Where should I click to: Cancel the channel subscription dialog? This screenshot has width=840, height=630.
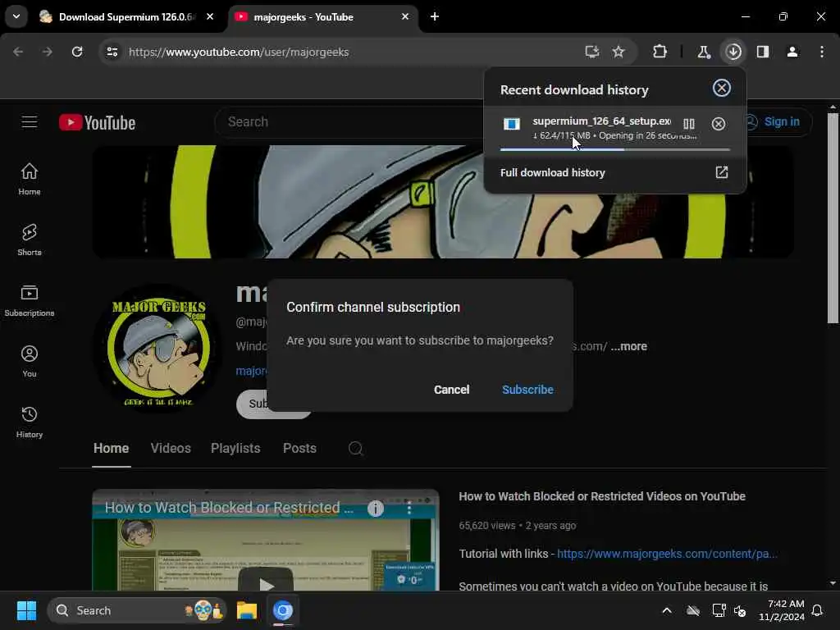[x=452, y=390]
